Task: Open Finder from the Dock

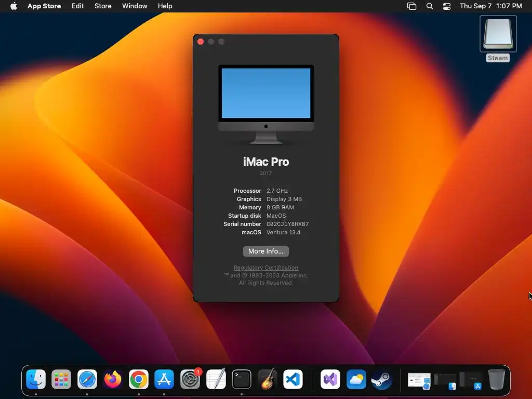Action: [x=36, y=379]
